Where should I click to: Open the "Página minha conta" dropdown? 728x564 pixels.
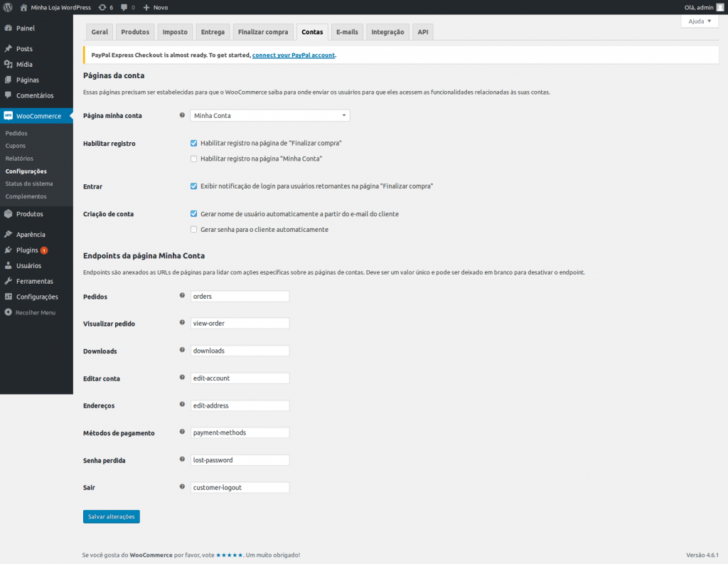click(269, 115)
